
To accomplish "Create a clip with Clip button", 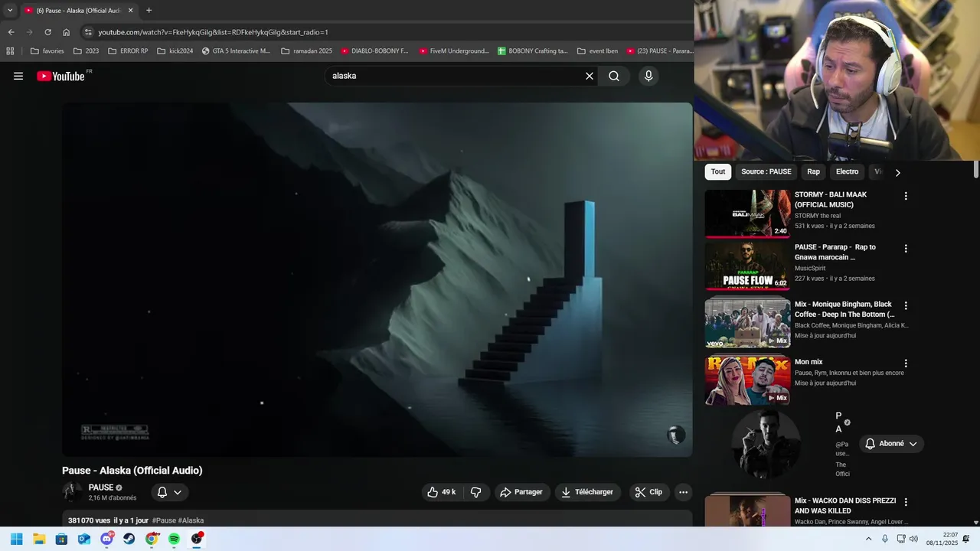I will pos(648,492).
